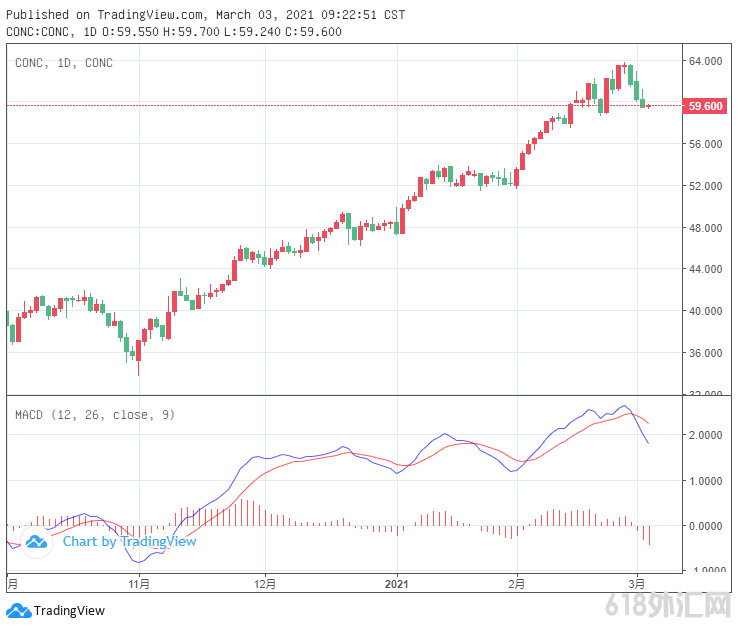738x629 pixels.
Task: Click the TradingView cloud logo at bottom left
Action: pos(18,610)
